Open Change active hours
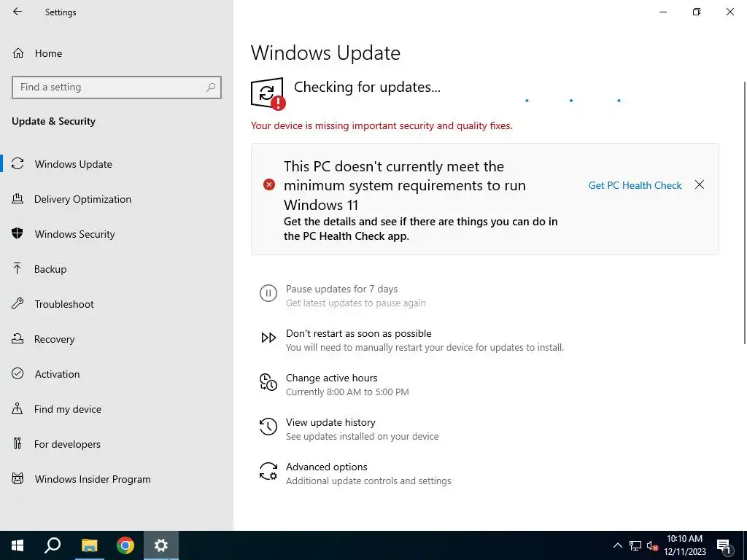Screen dimensions: 747x560 [332, 378]
